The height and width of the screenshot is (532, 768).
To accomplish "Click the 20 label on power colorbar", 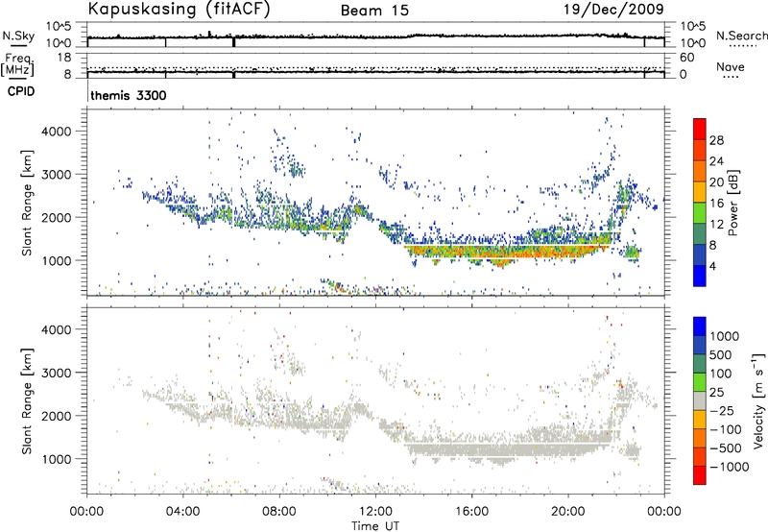I will pyautogui.click(x=716, y=182).
